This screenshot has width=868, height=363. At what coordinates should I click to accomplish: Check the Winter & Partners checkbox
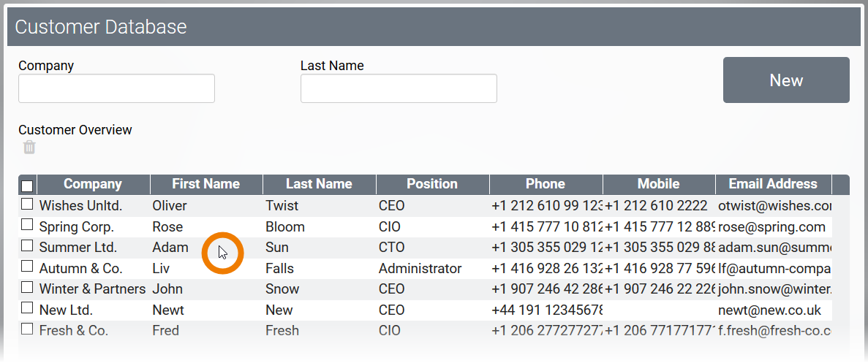click(x=27, y=288)
